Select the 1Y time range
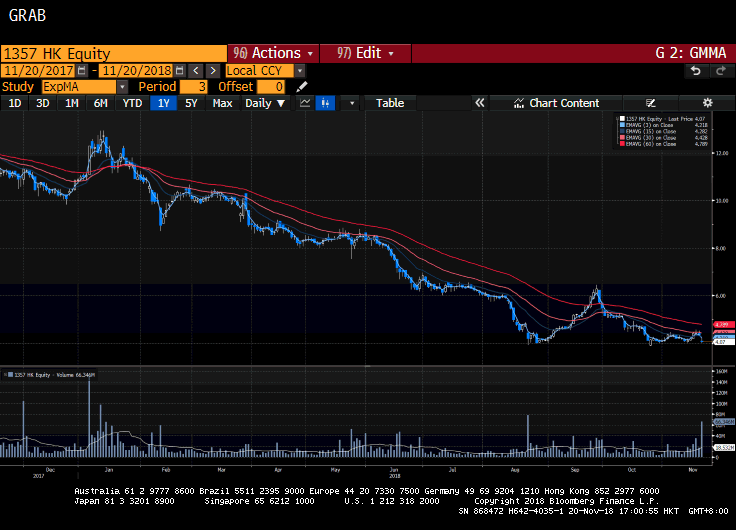Viewport: 736px width, 530px height. (x=163, y=103)
